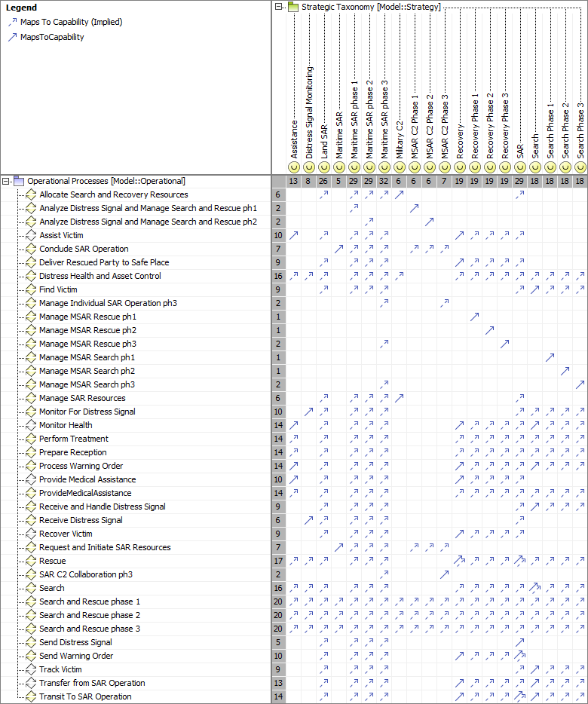This screenshot has width=588, height=704.
Task: Select the Recovery Phase 2 capability icon
Action: point(490,167)
